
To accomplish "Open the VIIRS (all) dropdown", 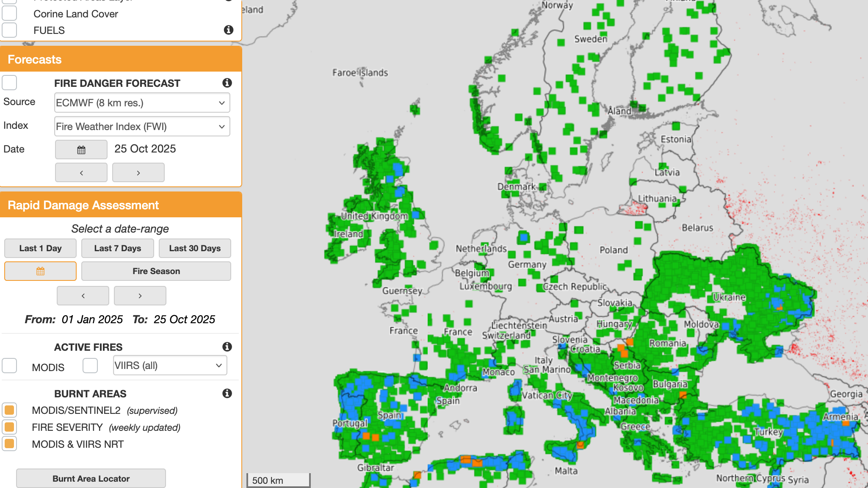I will [x=169, y=366].
